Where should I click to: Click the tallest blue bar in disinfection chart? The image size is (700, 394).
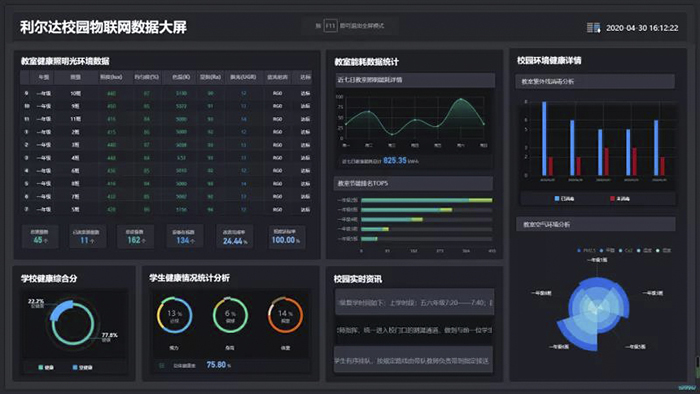point(544,139)
